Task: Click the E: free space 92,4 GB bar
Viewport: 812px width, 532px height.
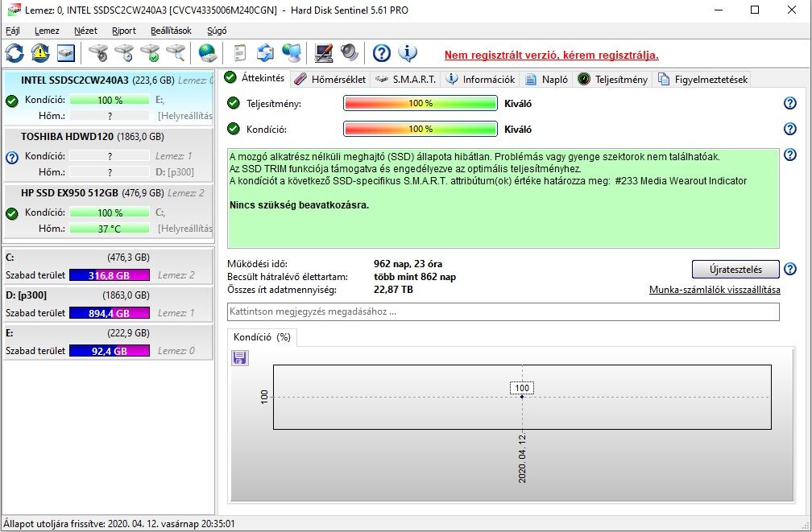Action: [110, 351]
